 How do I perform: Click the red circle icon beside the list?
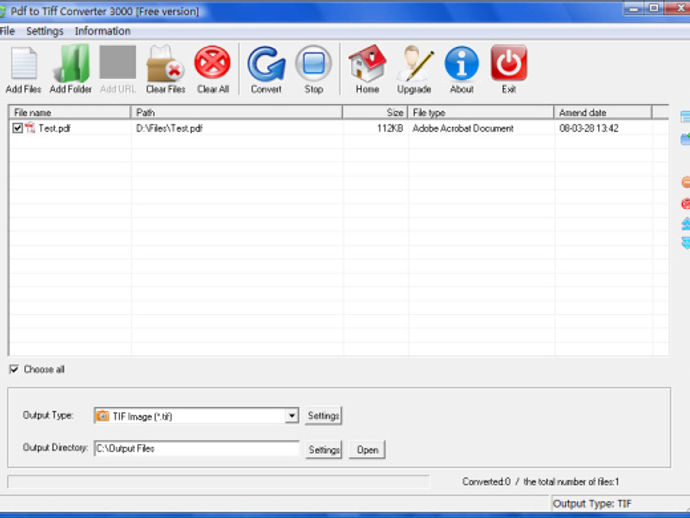tap(686, 204)
